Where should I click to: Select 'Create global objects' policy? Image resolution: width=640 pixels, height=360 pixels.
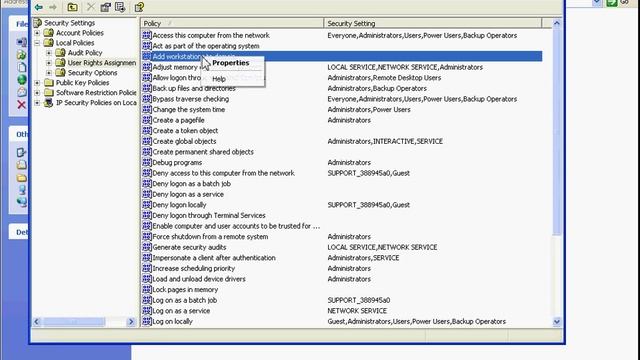(184, 141)
